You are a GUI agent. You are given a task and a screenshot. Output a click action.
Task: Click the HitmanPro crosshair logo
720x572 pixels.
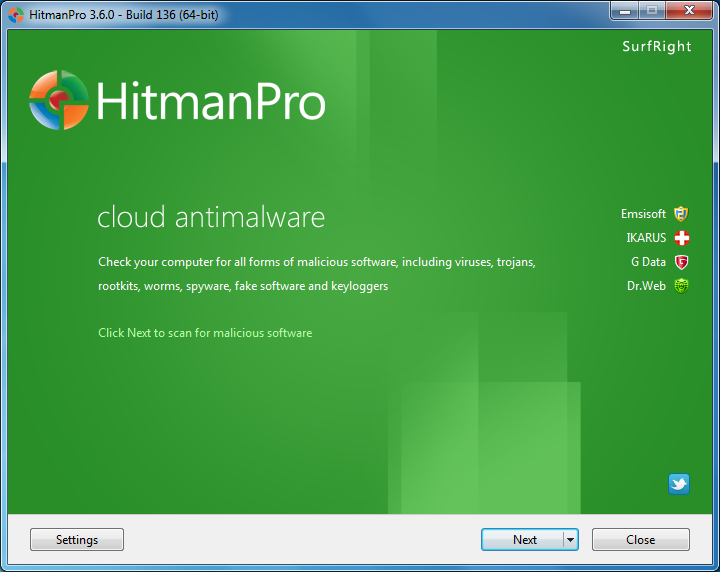tap(58, 100)
